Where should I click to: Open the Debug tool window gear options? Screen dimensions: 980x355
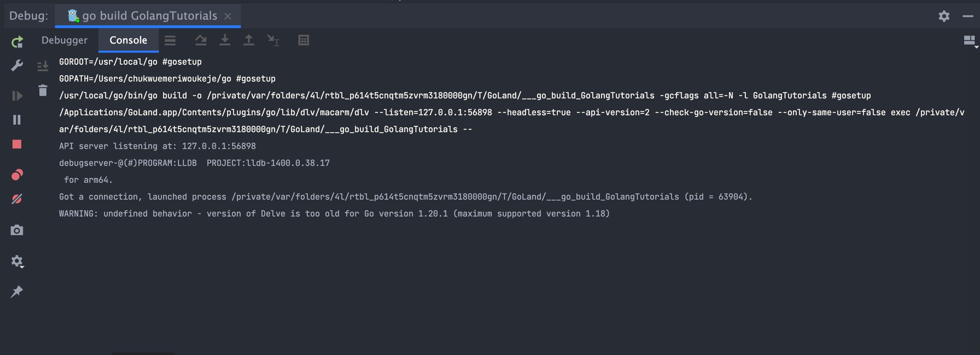[944, 16]
